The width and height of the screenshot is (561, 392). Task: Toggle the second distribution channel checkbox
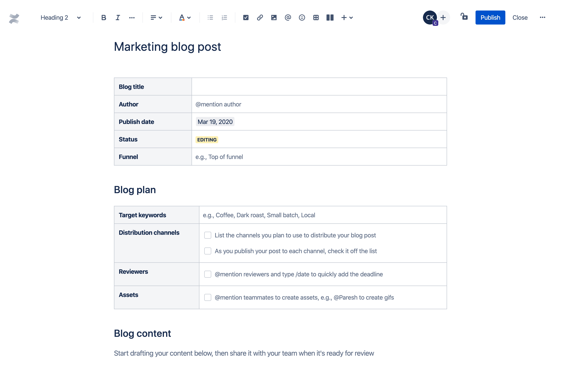pos(208,251)
